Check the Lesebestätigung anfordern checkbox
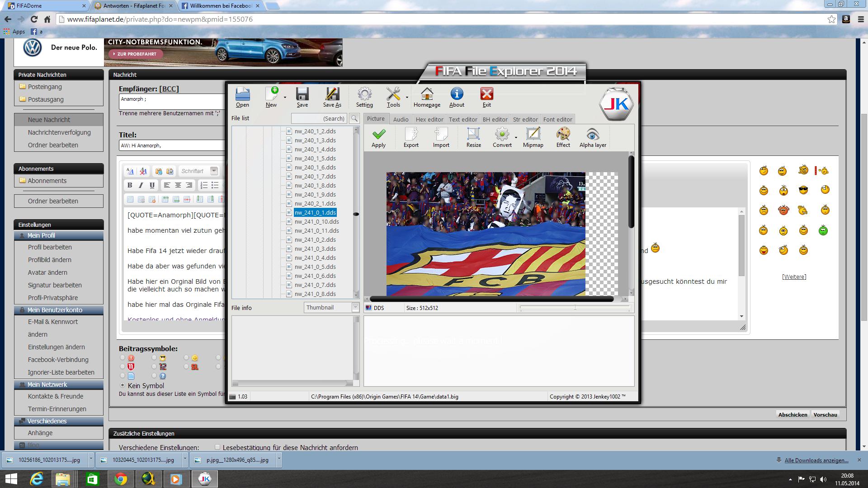 point(217,447)
